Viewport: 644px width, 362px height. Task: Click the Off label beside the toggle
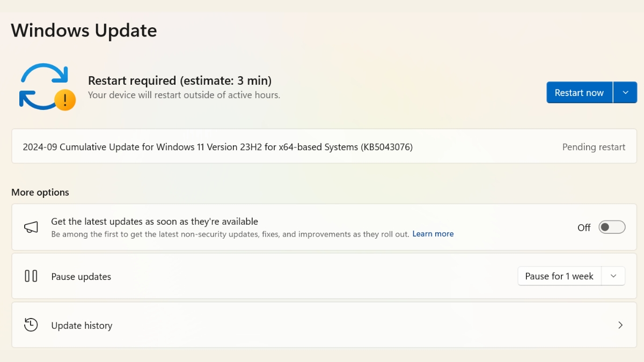(x=584, y=227)
